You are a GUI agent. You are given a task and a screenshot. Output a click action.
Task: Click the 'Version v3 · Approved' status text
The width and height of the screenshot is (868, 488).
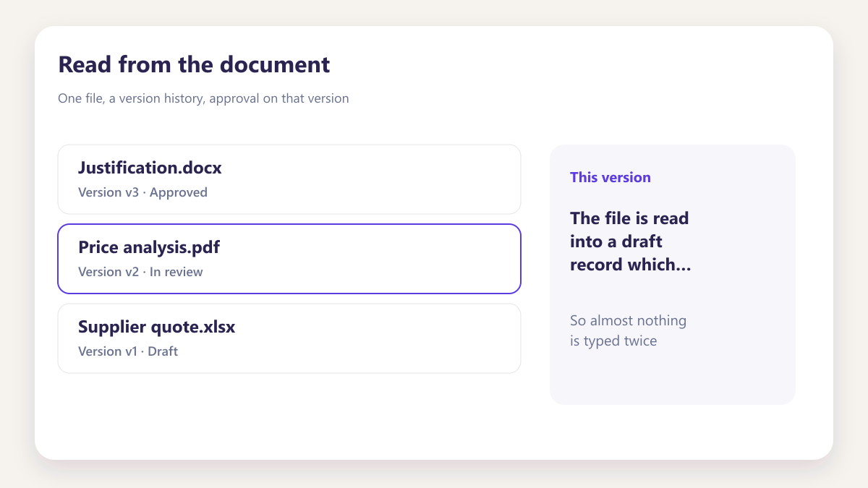[142, 192]
